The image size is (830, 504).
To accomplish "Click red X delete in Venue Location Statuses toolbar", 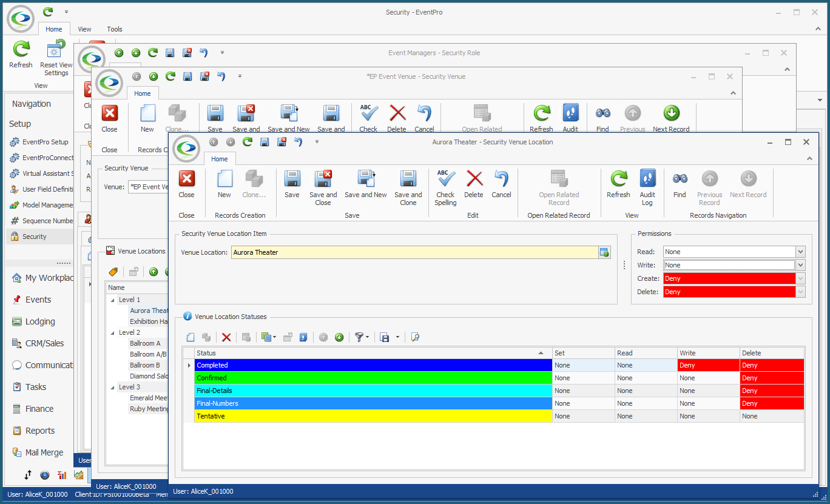I will (x=226, y=337).
